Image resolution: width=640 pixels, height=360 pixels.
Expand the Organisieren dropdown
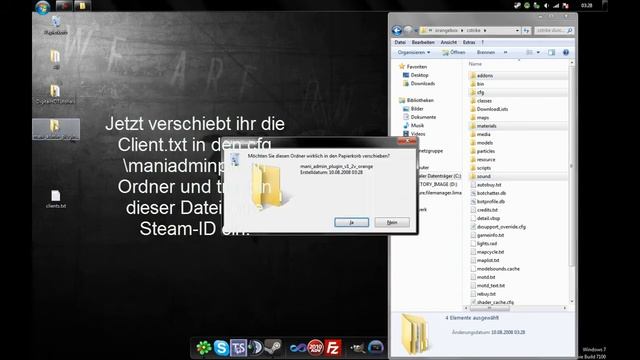point(413,52)
